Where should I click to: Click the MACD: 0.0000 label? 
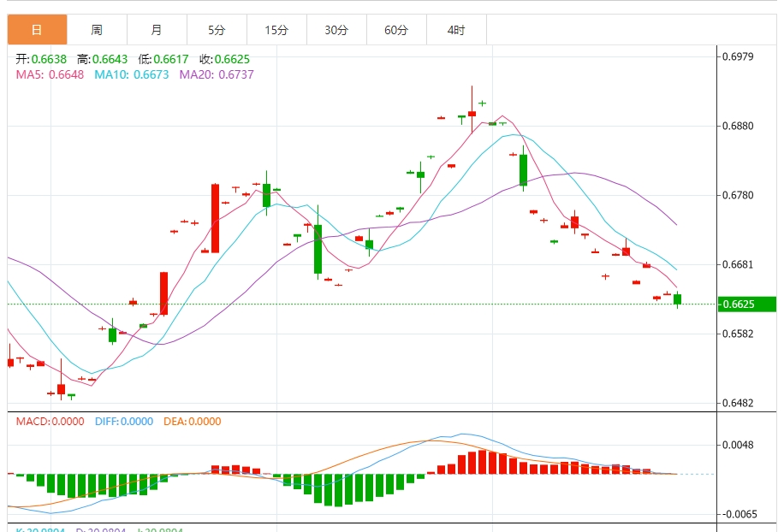[50, 421]
